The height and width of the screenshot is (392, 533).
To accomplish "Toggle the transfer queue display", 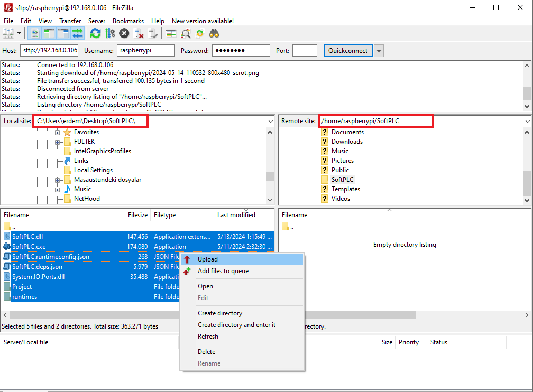I will 78,34.
